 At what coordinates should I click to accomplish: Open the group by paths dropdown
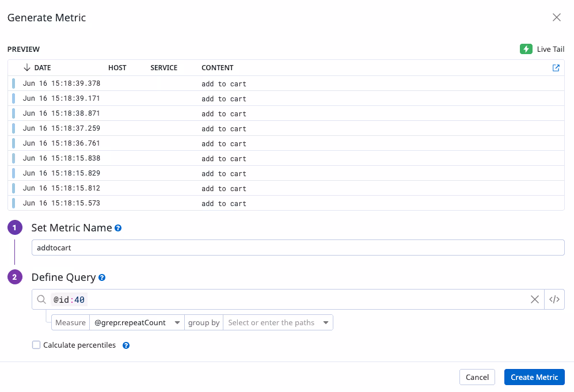(x=278, y=322)
